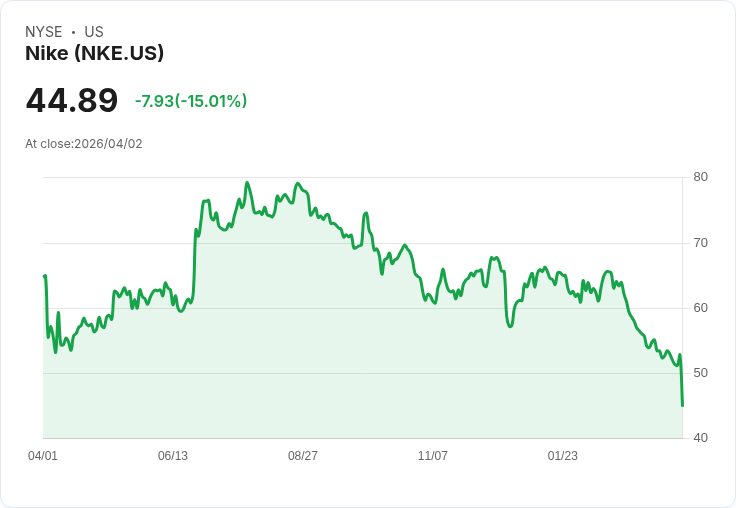Viewport: 736px width, 508px height.
Task: Select the 11/07 date axis label
Action: tap(433, 456)
